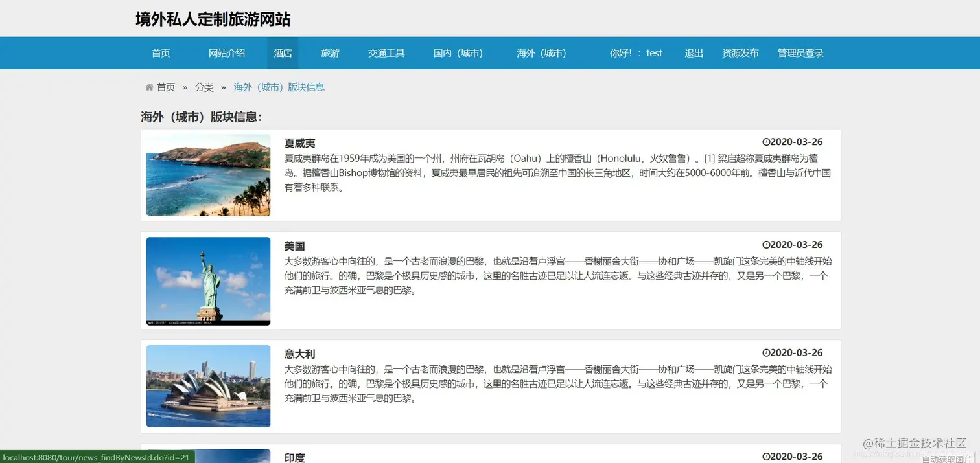
Task: Click the clock icon beside 意大利's date
Action: pyautogui.click(x=766, y=352)
